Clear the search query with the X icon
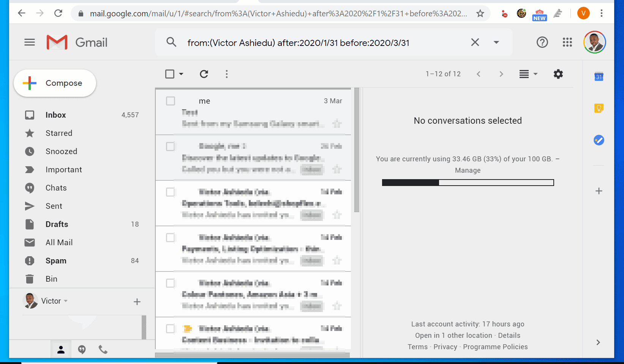The image size is (624, 364). [475, 42]
